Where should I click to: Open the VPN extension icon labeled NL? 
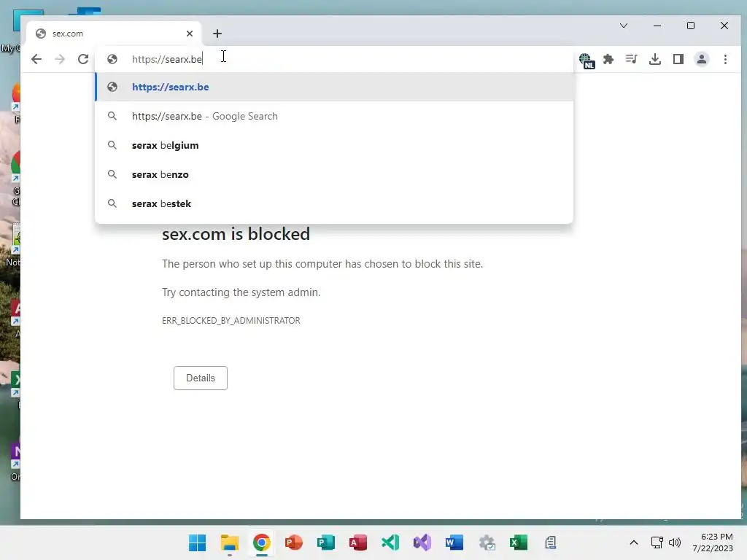coord(587,60)
